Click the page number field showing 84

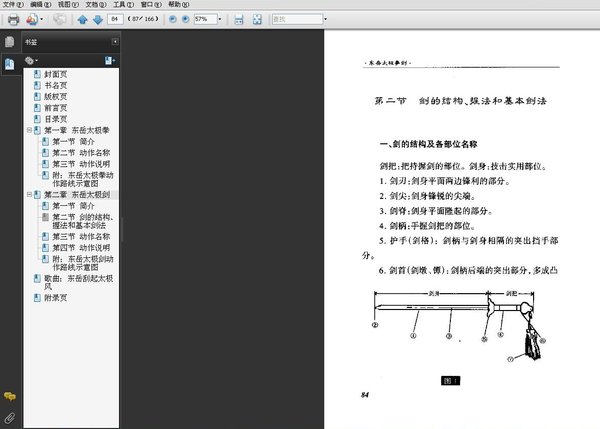[x=115, y=19]
